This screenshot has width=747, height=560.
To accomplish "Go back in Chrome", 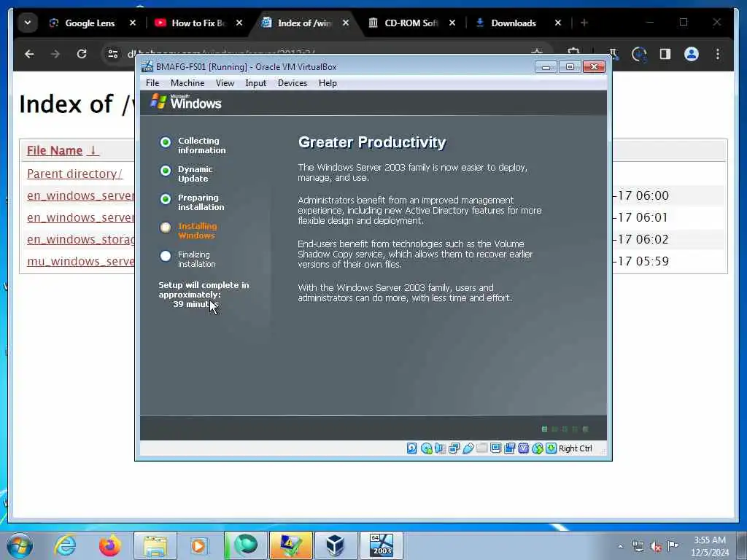I will (29, 54).
